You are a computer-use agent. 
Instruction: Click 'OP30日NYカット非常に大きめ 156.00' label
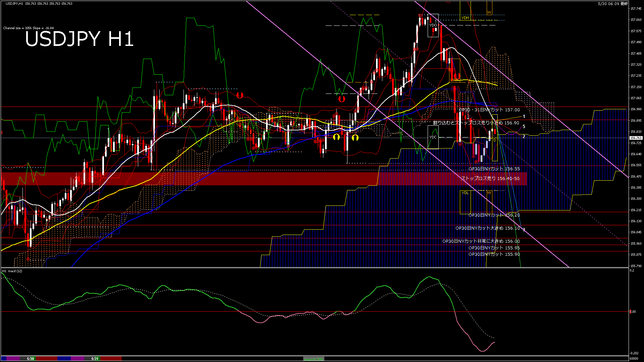point(481,241)
